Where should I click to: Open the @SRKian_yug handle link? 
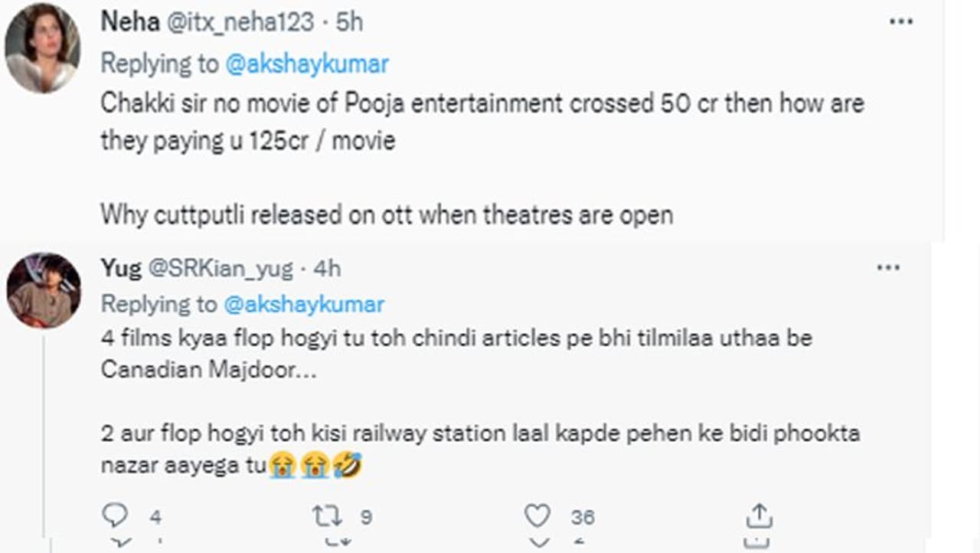click(220, 268)
